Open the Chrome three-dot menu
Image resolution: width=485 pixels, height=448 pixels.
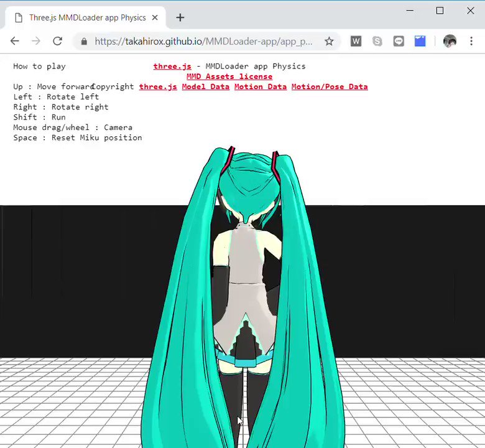tap(471, 41)
